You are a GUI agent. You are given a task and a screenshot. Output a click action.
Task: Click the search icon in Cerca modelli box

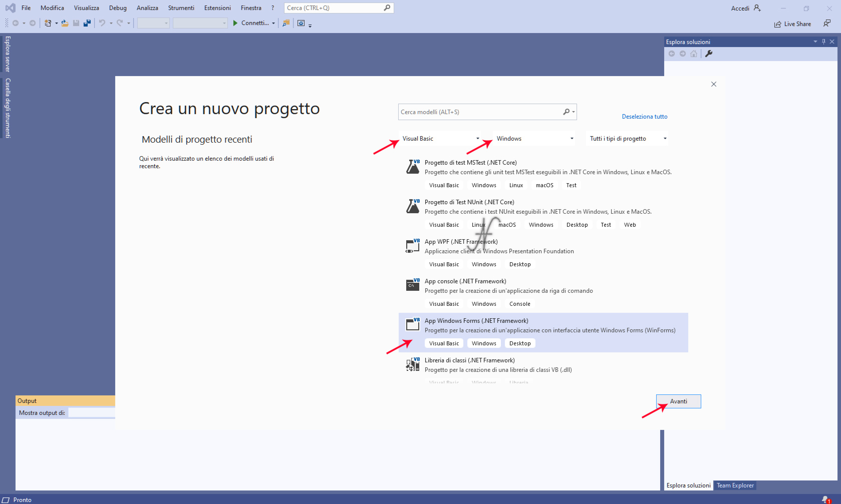(x=567, y=112)
